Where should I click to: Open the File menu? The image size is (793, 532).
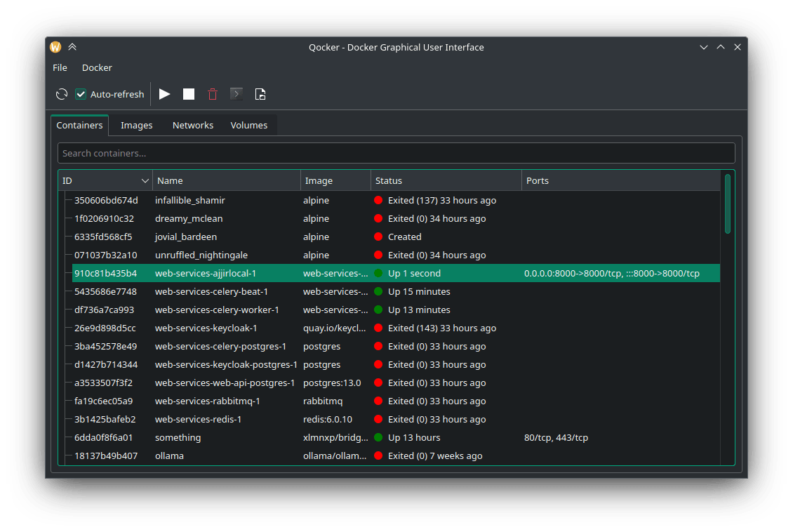60,68
